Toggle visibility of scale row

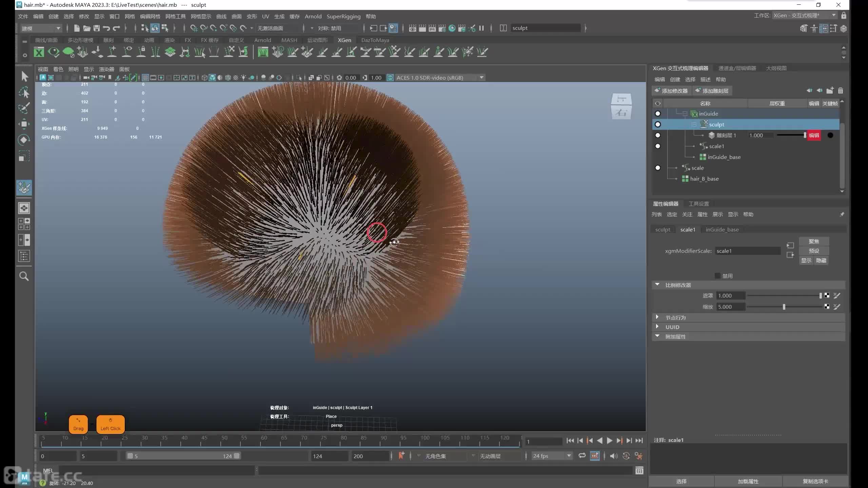pyautogui.click(x=658, y=168)
